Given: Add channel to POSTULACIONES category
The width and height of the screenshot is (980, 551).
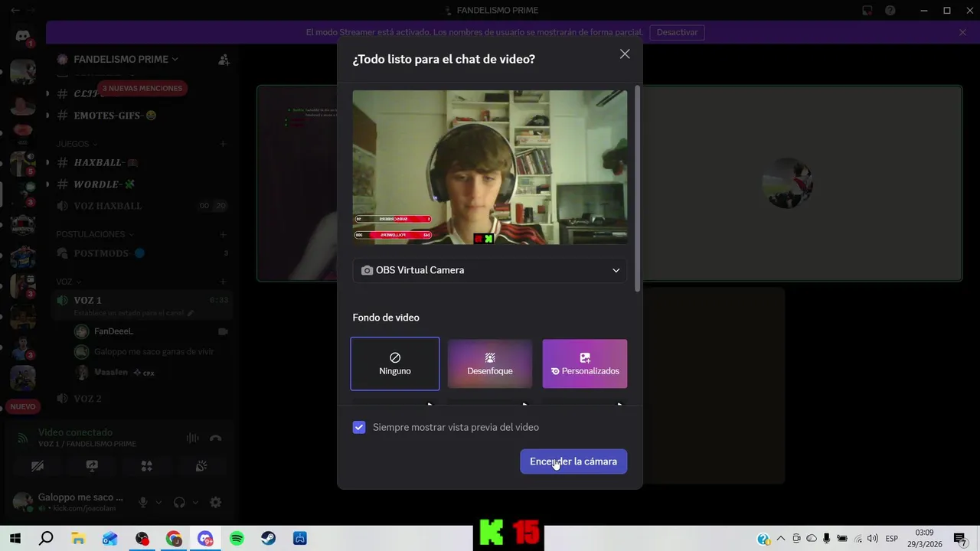Looking at the screenshot, I should click(x=223, y=234).
